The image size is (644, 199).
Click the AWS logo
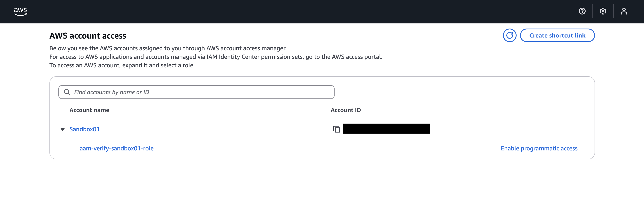coord(20,12)
